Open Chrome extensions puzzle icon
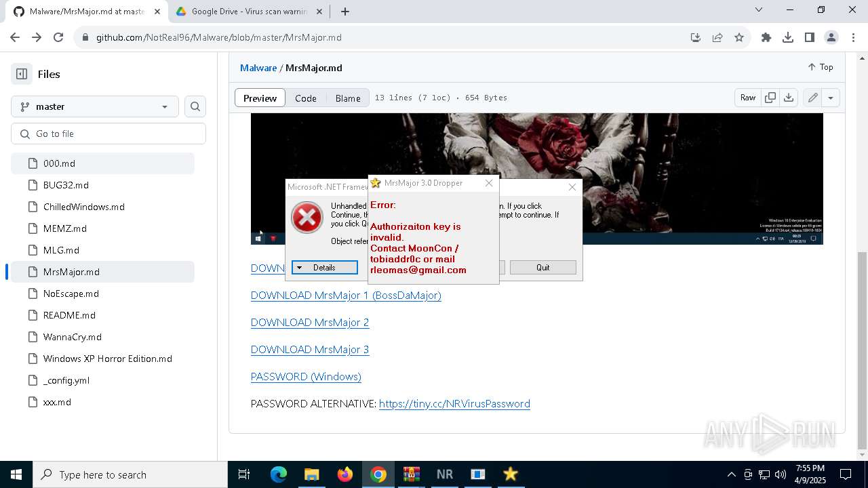The height and width of the screenshot is (488, 868). pos(766,37)
